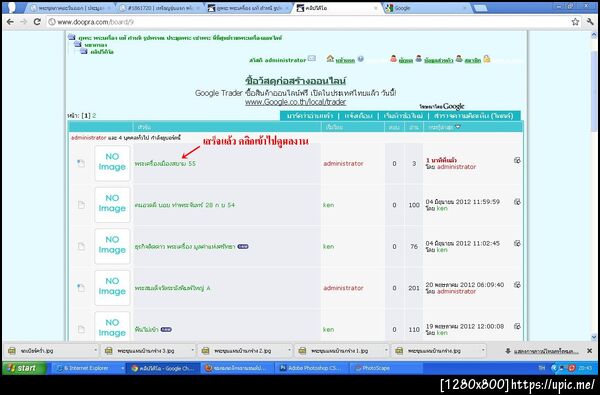The width and height of the screenshot is (600, 395).
Task: Open the www.Google.co.th/local/trader ad link
Action: click(295, 102)
